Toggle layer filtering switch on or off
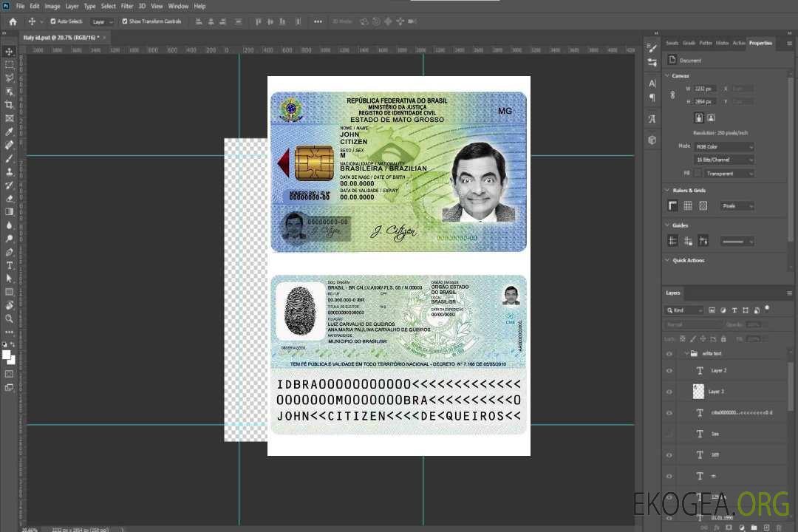 click(x=767, y=309)
